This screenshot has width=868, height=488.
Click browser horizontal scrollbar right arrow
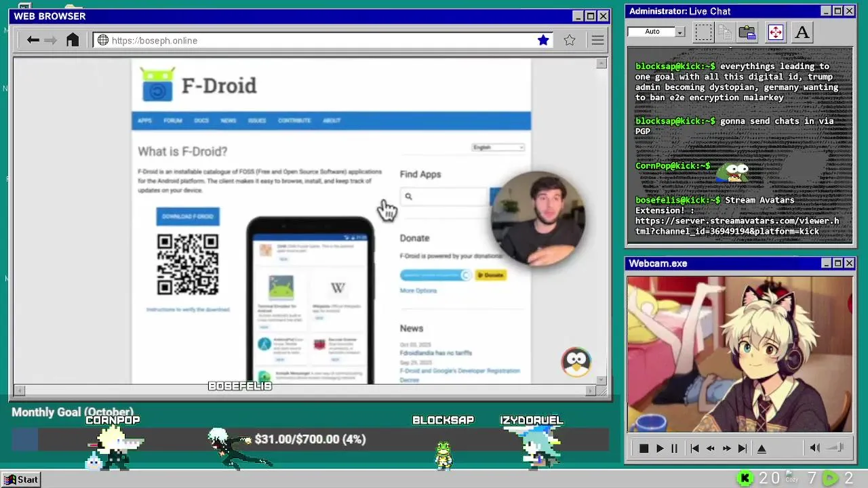coord(591,390)
